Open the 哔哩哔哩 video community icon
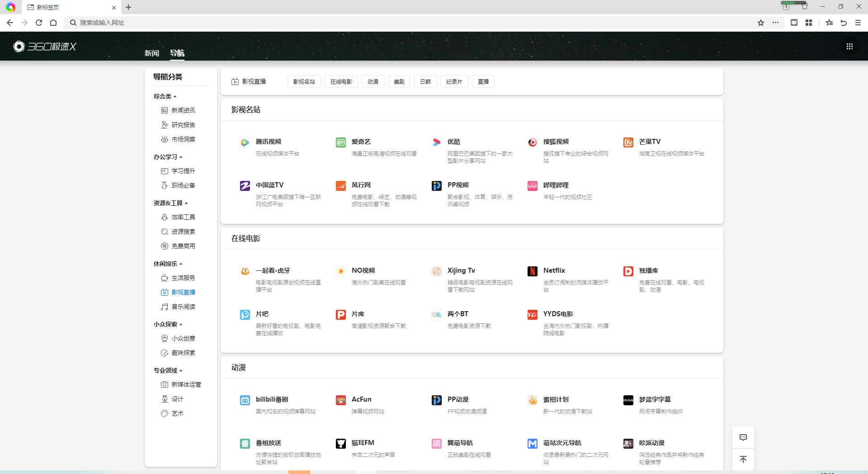This screenshot has width=868, height=474. [533, 185]
